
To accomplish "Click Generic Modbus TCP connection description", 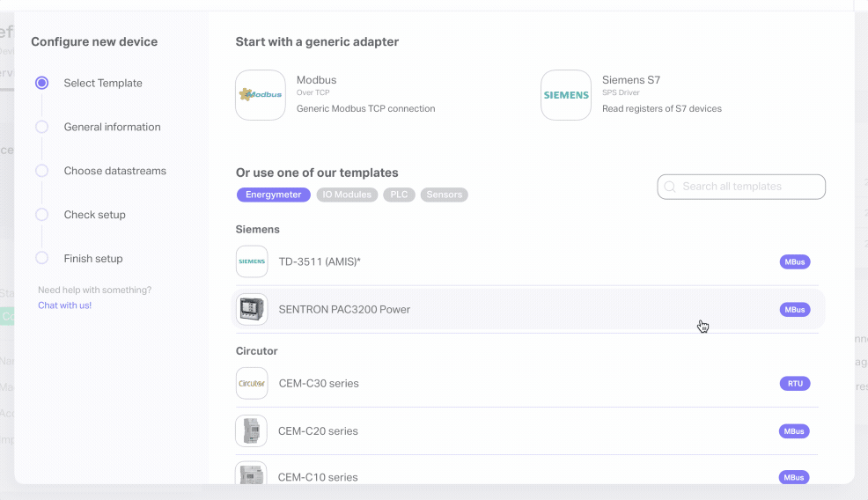I will [x=366, y=108].
